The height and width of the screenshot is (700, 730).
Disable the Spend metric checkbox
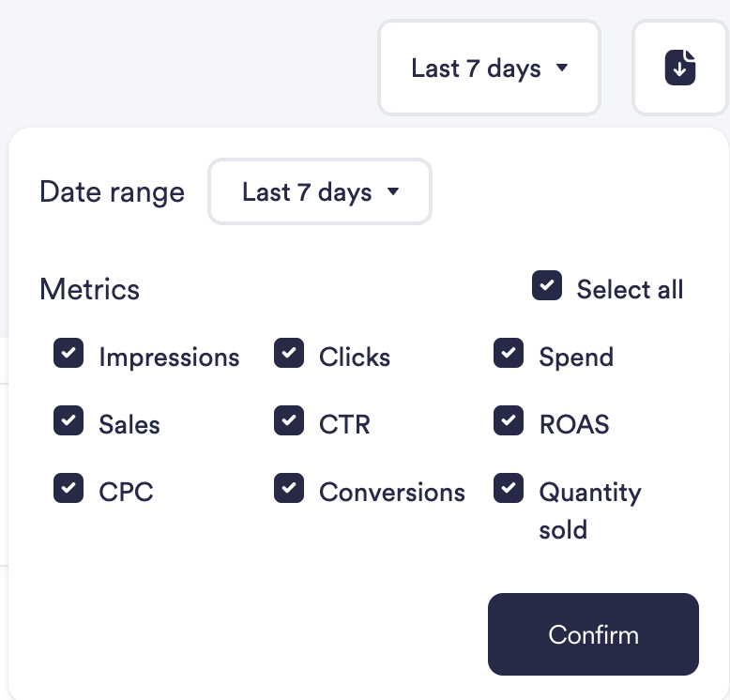click(509, 354)
